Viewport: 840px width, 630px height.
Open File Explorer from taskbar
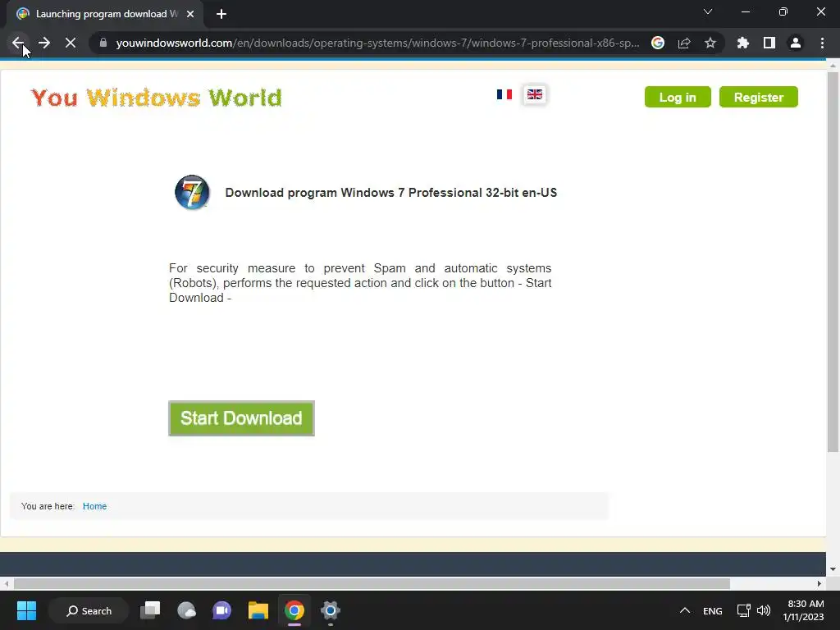(x=258, y=610)
